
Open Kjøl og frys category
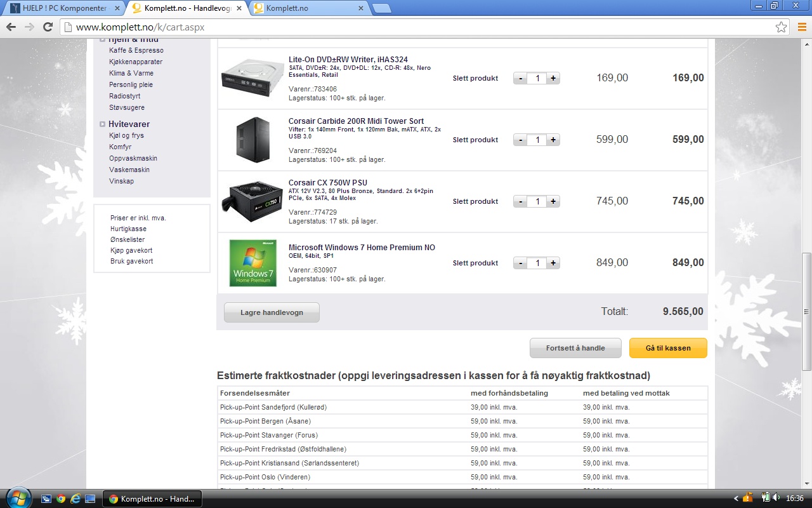click(126, 135)
